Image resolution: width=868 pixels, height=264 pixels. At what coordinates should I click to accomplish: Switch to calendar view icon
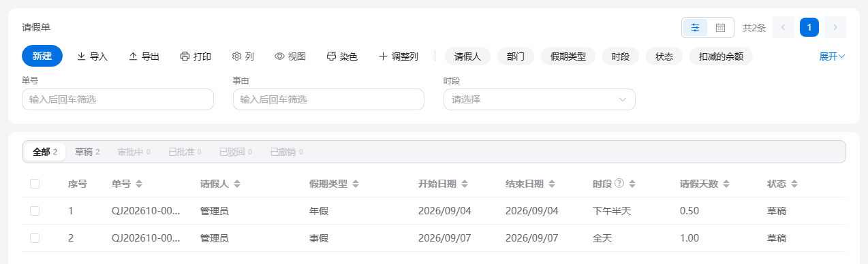720,27
